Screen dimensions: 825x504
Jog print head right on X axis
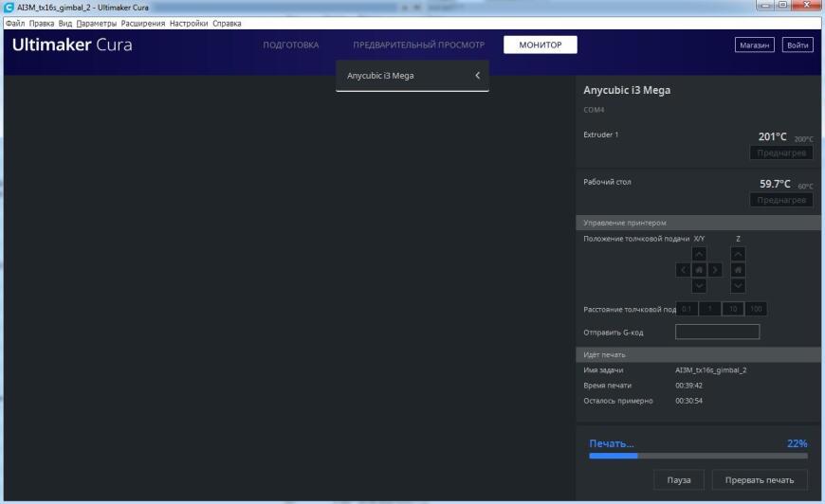714,270
